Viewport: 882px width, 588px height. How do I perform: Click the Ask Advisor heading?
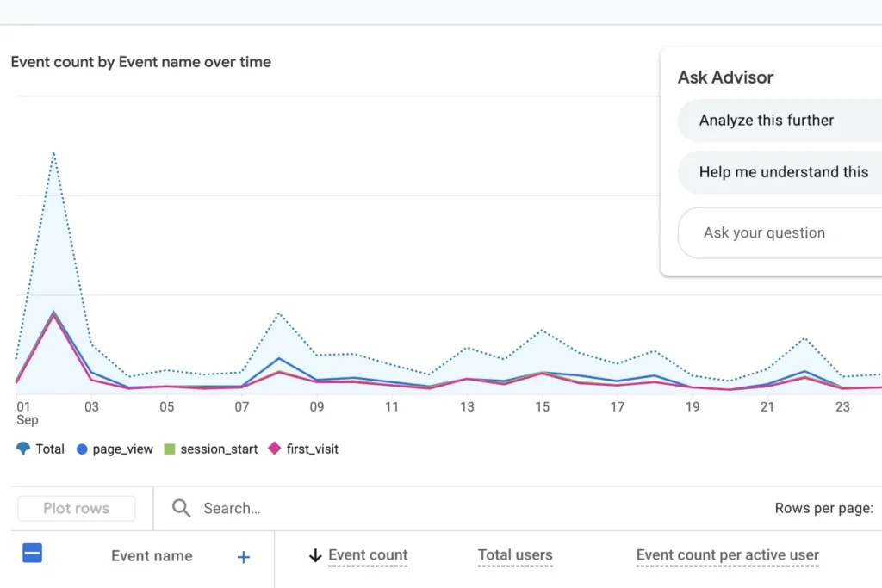pyautogui.click(x=725, y=77)
